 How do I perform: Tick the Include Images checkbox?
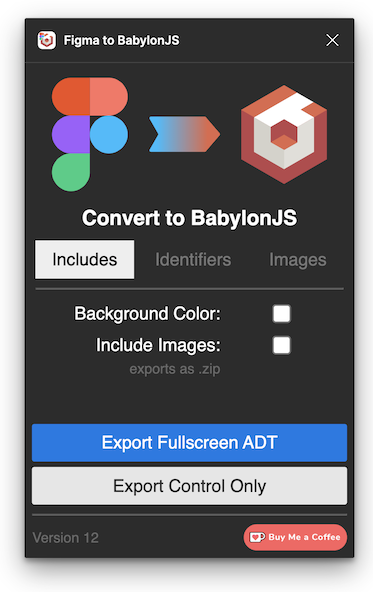(282, 345)
